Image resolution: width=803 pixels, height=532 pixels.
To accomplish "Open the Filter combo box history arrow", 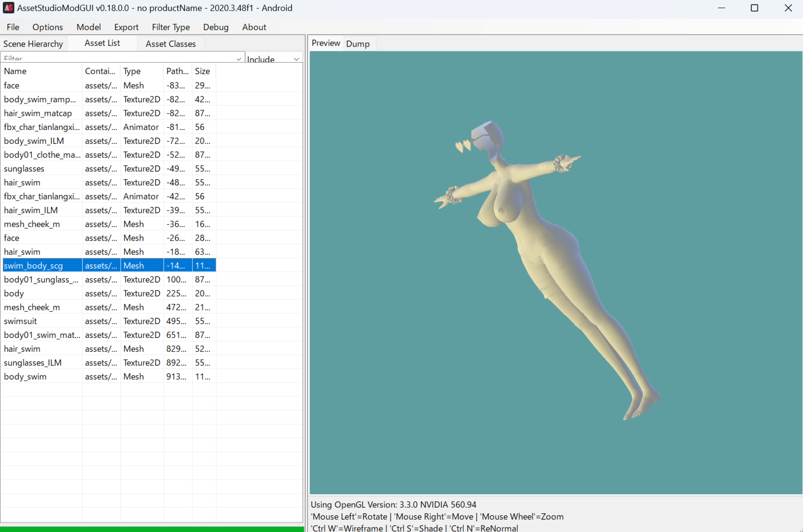I will pos(239,59).
